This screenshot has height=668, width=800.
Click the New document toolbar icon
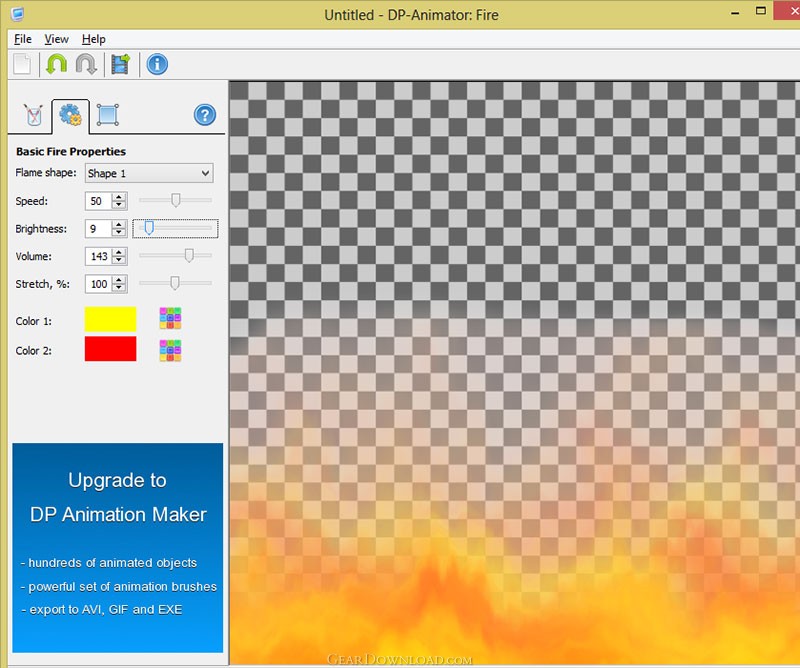point(22,64)
